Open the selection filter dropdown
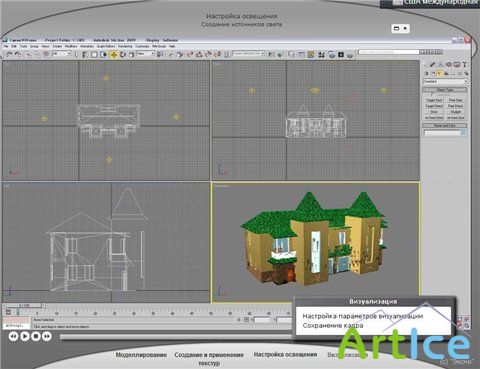 (62, 54)
